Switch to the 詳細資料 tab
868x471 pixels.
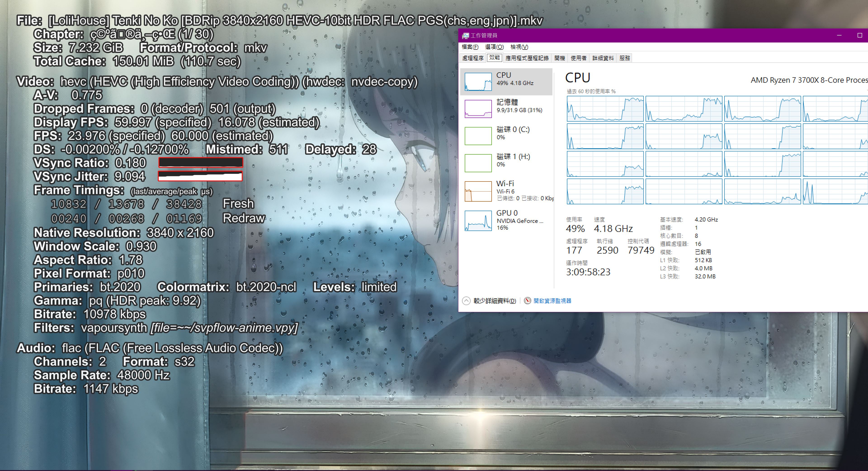[x=603, y=58]
